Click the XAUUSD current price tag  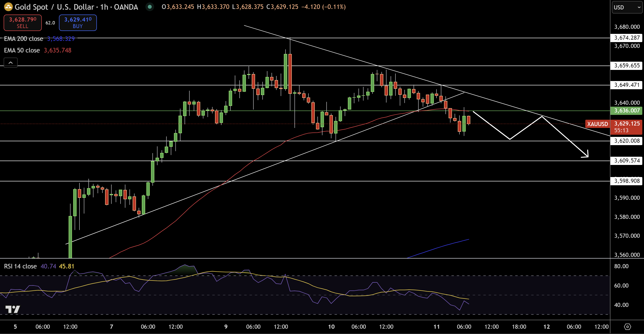click(x=598, y=124)
